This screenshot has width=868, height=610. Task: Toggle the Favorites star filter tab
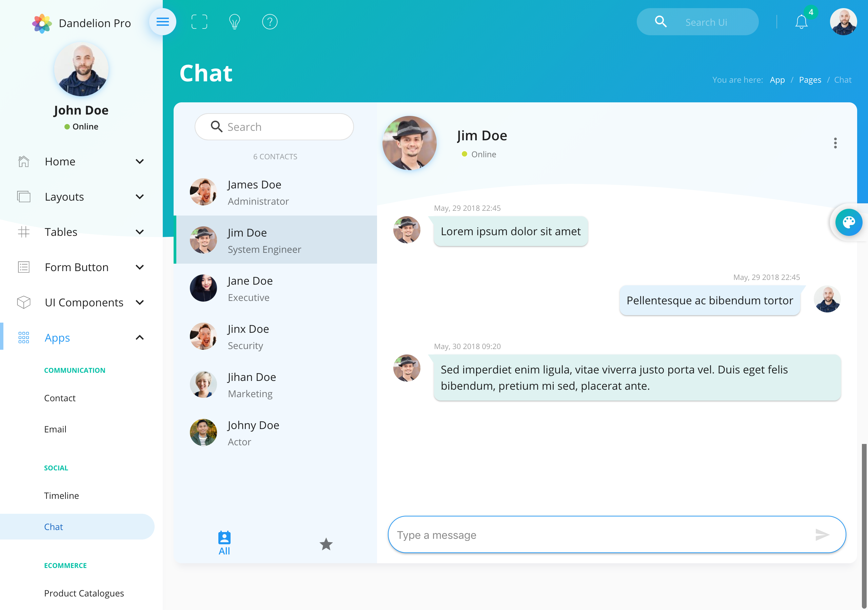point(325,543)
